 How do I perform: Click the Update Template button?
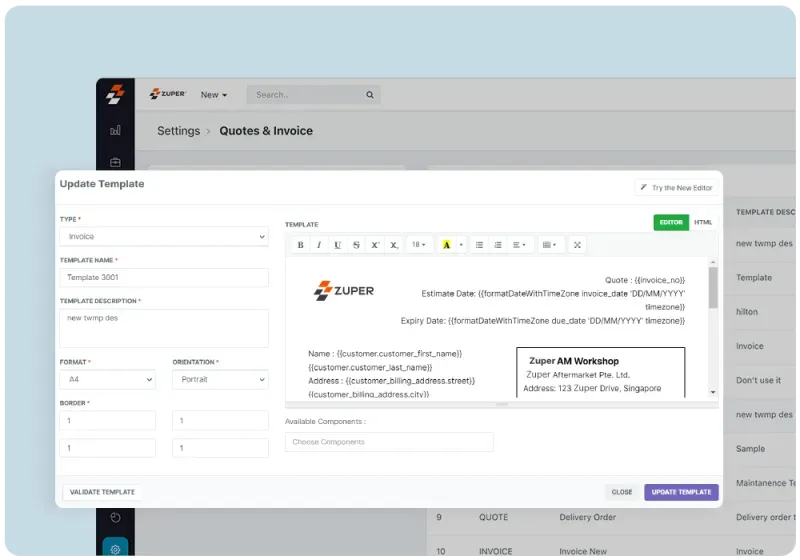pyautogui.click(x=681, y=492)
